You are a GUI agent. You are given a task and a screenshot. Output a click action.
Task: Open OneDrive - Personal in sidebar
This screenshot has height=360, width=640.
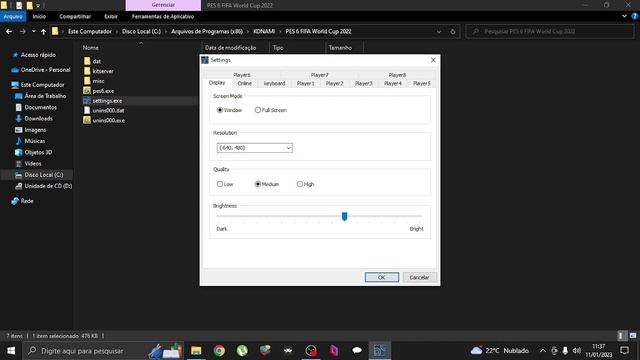(45, 70)
